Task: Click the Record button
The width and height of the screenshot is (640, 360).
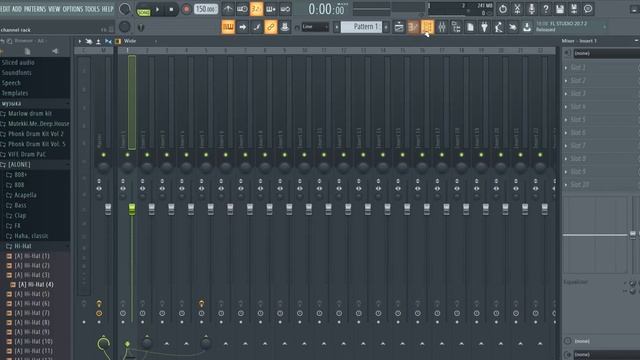Action: 186,9
